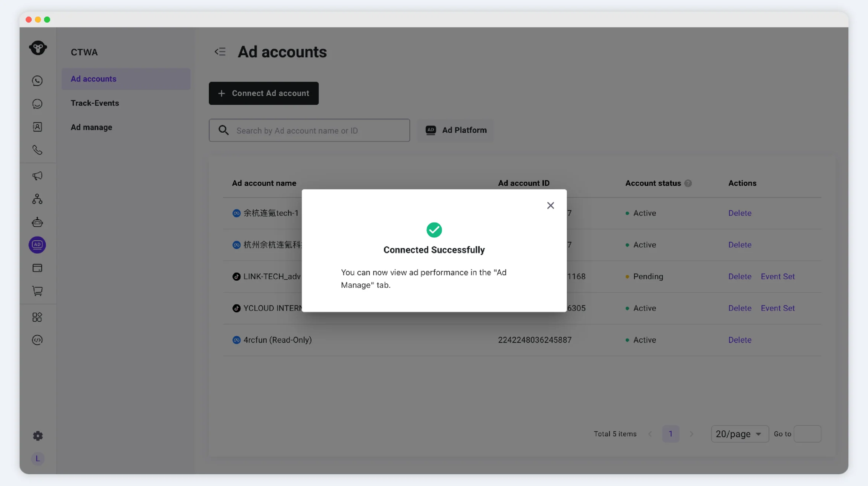
Task: Click the Pending status of LINK-TECH_adv
Action: [x=644, y=277]
